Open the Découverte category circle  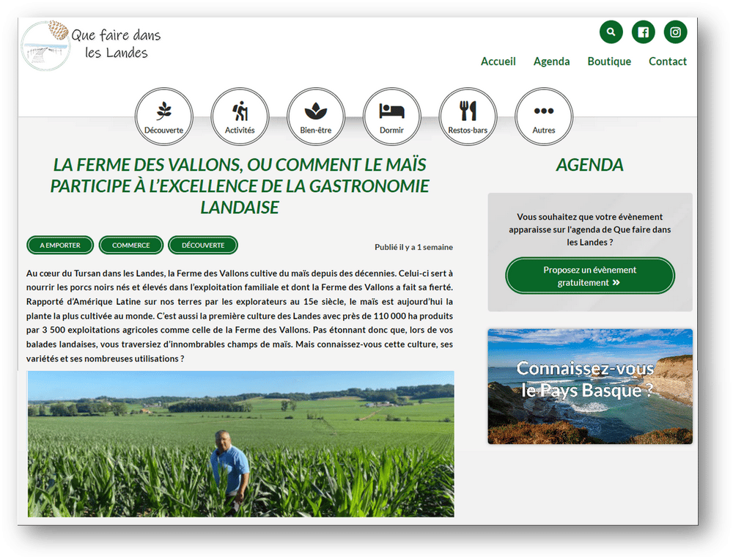164,117
